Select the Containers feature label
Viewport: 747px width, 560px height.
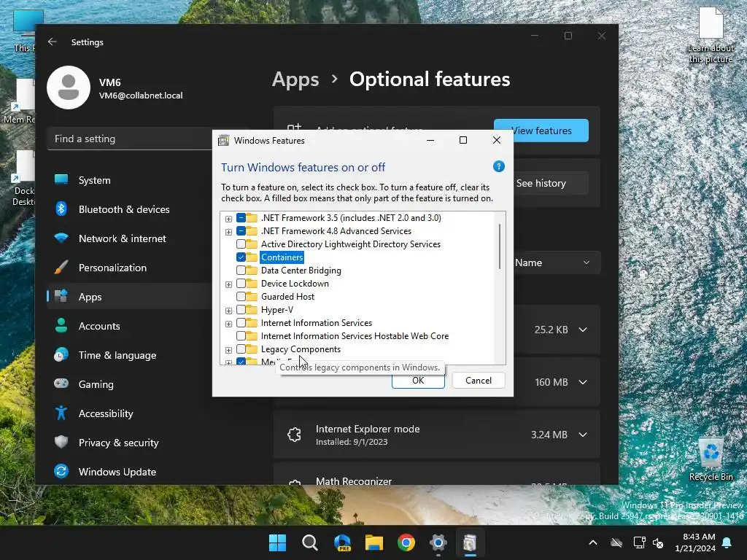(x=282, y=257)
